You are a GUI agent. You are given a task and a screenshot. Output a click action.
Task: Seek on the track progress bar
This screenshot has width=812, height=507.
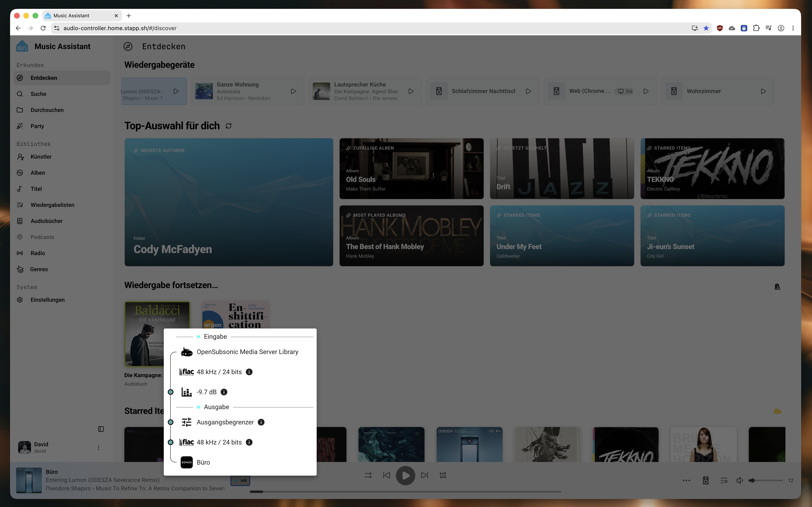(x=405, y=492)
